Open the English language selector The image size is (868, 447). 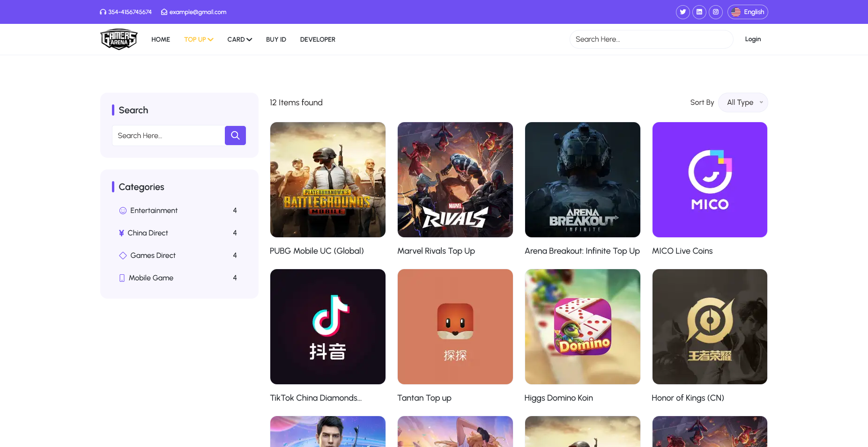(748, 12)
